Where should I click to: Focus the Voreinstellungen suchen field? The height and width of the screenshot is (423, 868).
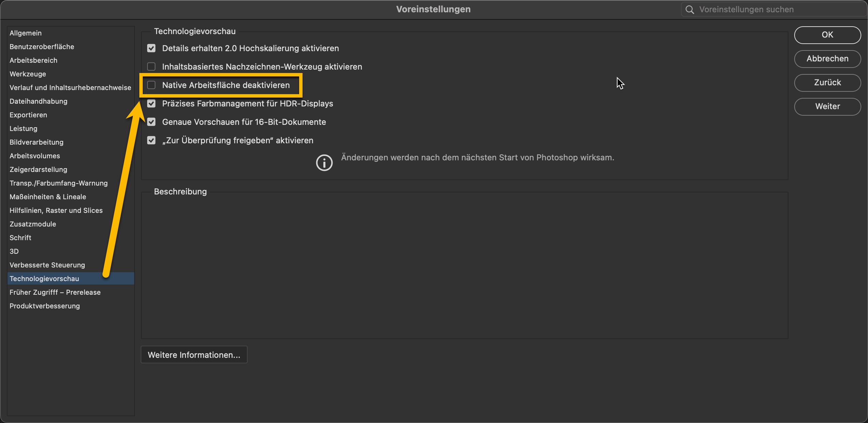pos(772,10)
